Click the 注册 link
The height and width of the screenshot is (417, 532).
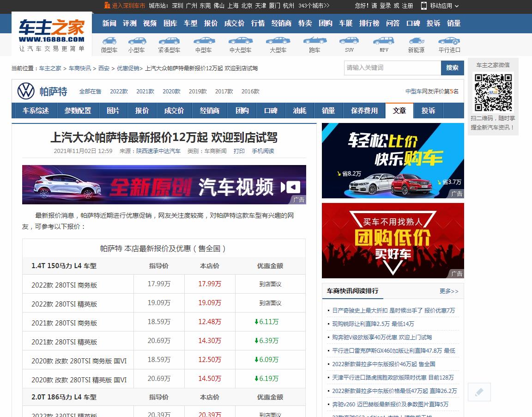coord(407,6)
